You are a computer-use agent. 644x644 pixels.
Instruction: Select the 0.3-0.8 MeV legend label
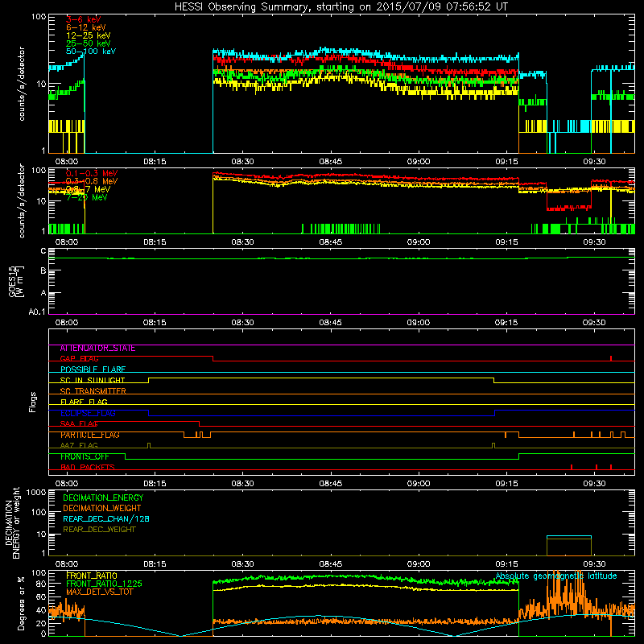(x=92, y=181)
